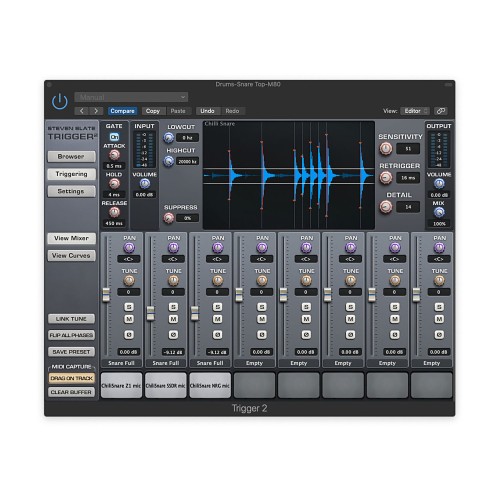Go to next preset arrow
The image size is (500, 500).
click(x=96, y=111)
